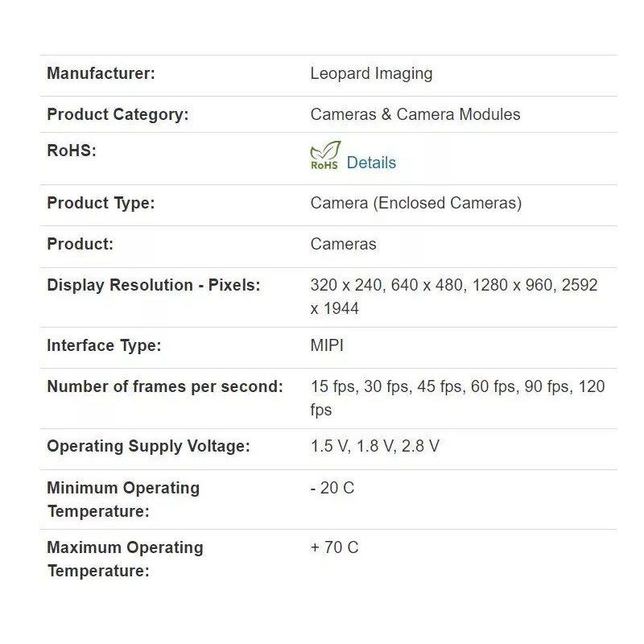Viewport: 644px width, 644px height.
Task: Select the Cameras & Camera Modules value
Action: [x=415, y=114]
